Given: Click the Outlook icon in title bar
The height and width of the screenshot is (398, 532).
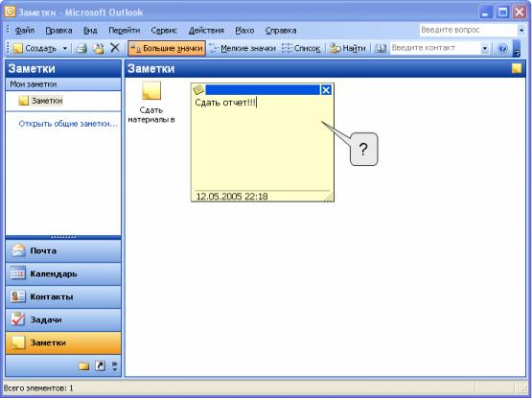Looking at the screenshot, I should [x=10, y=12].
